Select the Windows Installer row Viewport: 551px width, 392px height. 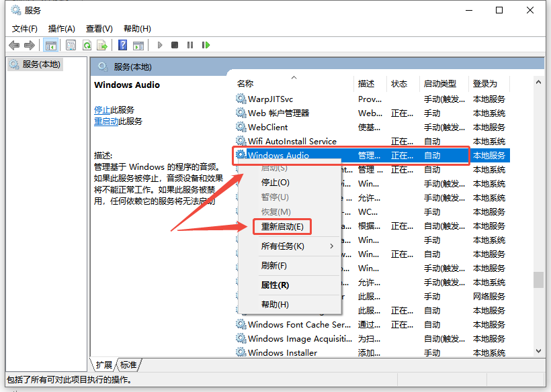pos(372,352)
